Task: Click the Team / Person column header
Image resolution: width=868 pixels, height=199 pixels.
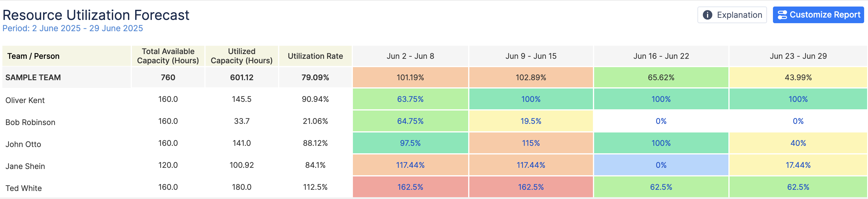Action: pyautogui.click(x=33, y=56)
